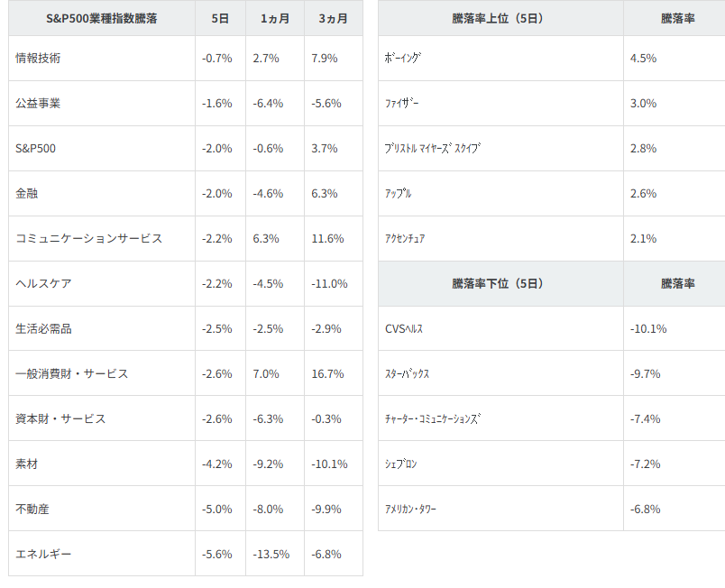The height and width of the screenshot is (588, 725).
Task: Click the 騰落率上位（5日）header
Action: point(498,18)
